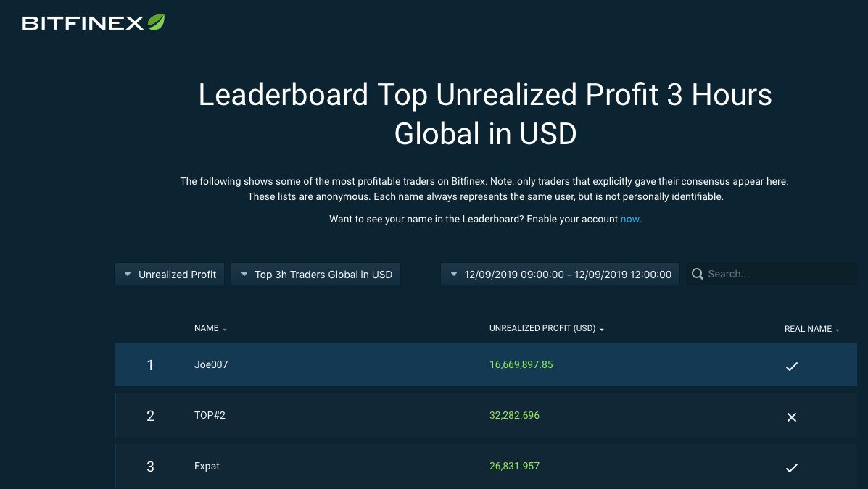Screen dimensions: 868x489
Task: Open the Unrealized Profit dropdown
Action: pos(170,275)
